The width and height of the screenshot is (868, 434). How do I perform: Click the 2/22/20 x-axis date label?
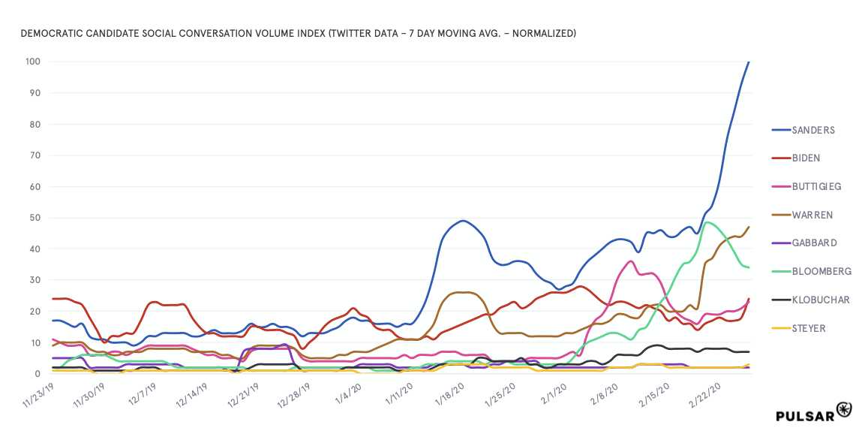click(x=706, y=393)
